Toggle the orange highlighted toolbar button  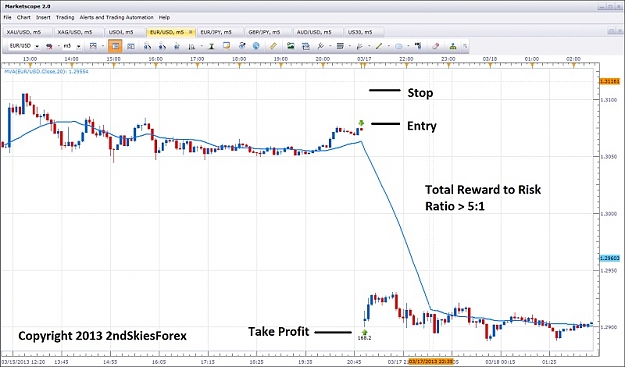click(115, 46)
